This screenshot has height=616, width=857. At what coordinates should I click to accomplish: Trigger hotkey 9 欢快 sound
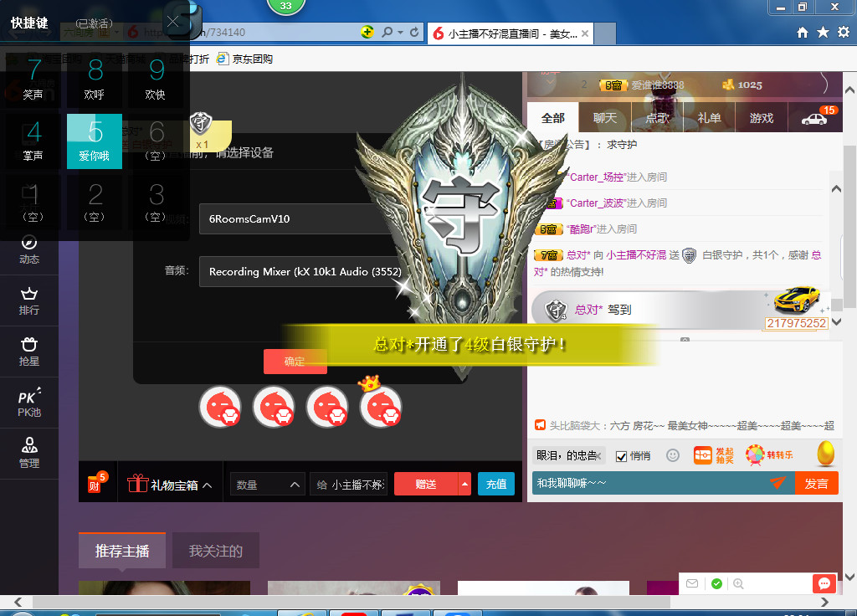pyautogui.click(x=156, y=80)
